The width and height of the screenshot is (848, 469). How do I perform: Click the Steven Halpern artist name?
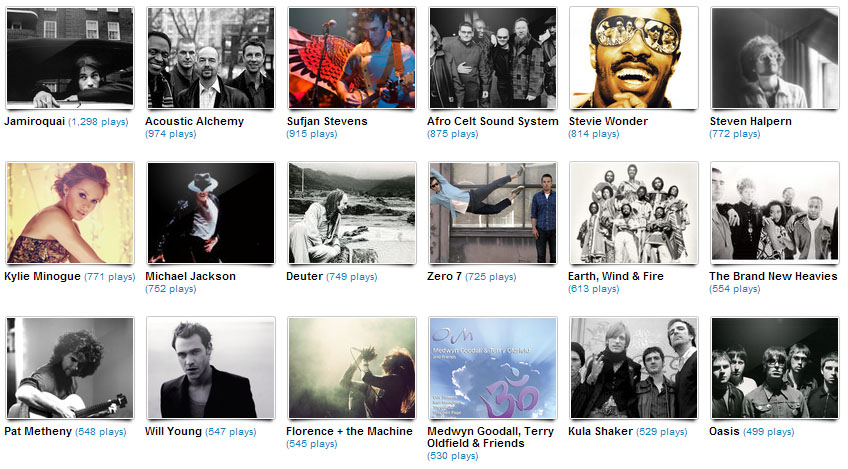click(x=751, y=121)
